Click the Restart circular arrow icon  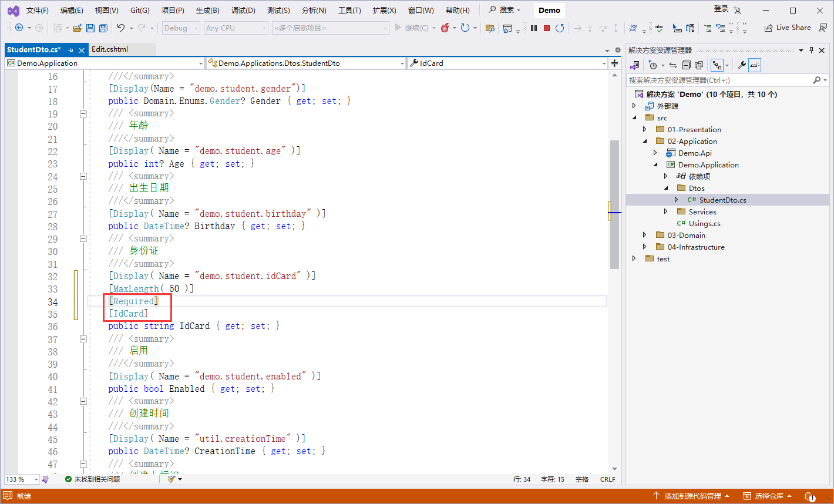tap(465, 28)
